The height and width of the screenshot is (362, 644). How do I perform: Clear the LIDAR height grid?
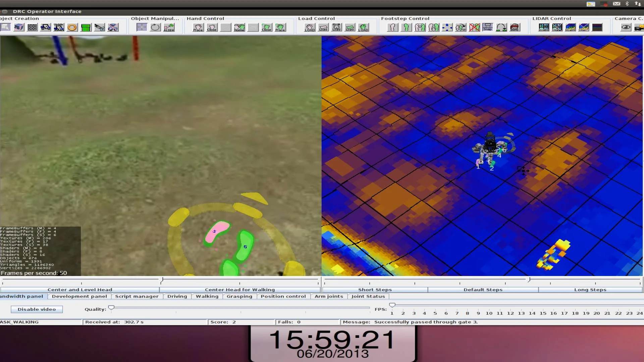pos(557,27)
